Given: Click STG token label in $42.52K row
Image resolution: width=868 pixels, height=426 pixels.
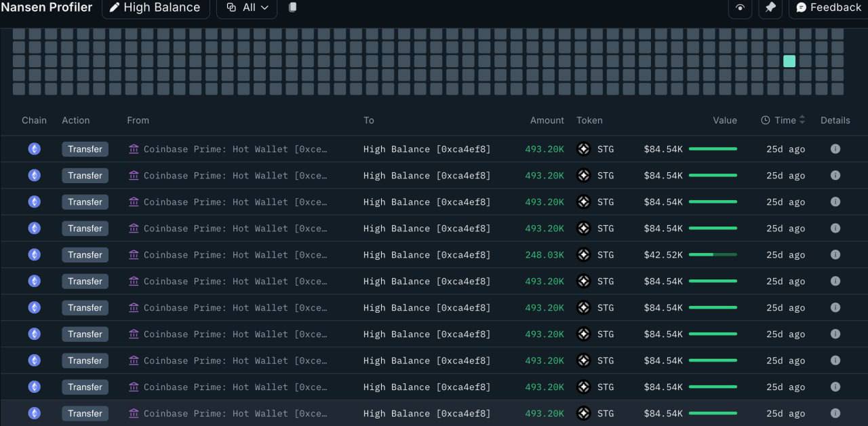Looking at the screenshot, I should pos(606,255).
